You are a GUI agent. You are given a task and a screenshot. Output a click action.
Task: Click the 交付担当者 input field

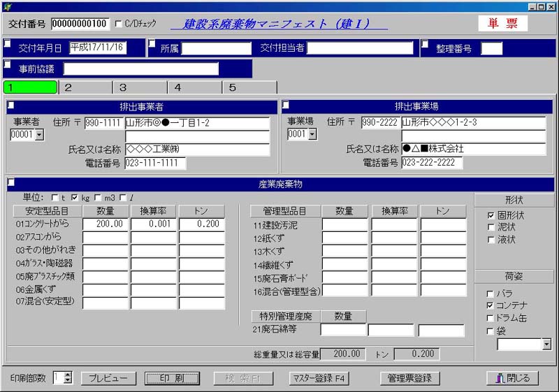tap(360, 48)
